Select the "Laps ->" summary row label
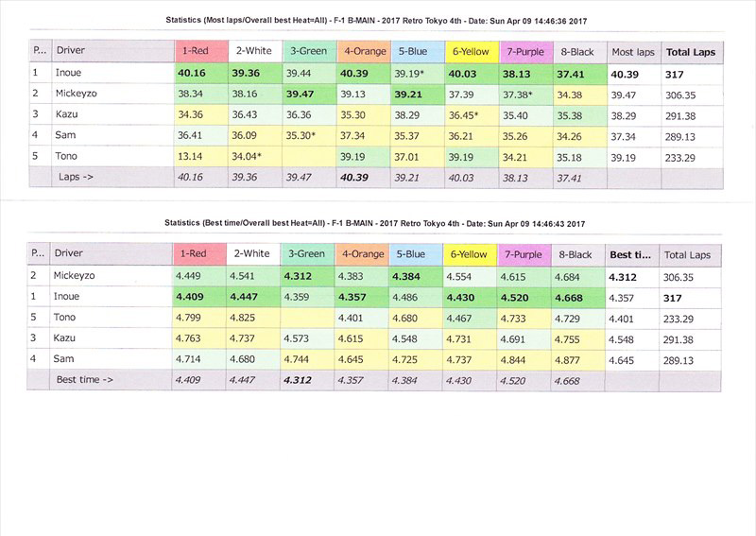Screen dimensions: 756x536 tap(74, 176)
